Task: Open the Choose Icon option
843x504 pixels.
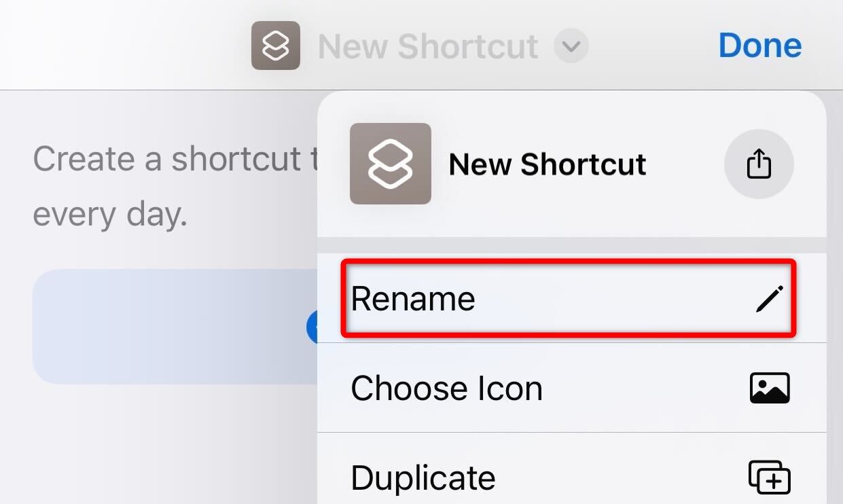Action: coord(571,389)
